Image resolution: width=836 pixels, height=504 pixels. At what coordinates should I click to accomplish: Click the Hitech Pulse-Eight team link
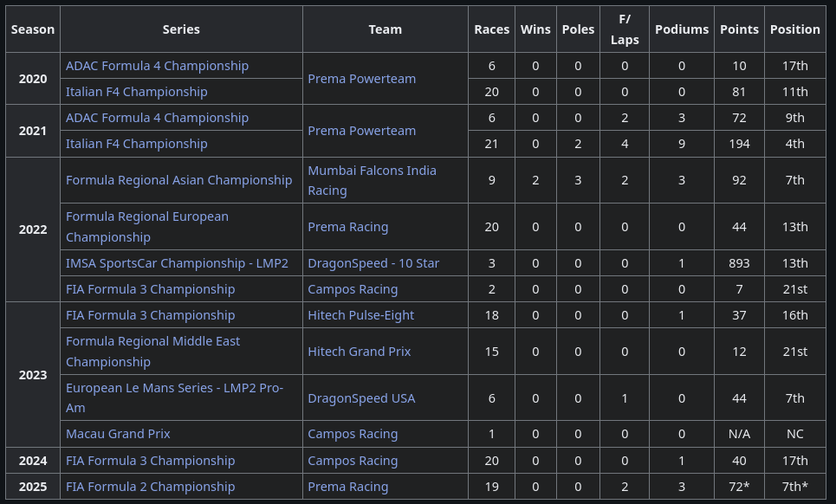pyautogui.click(x=360, y=315)
